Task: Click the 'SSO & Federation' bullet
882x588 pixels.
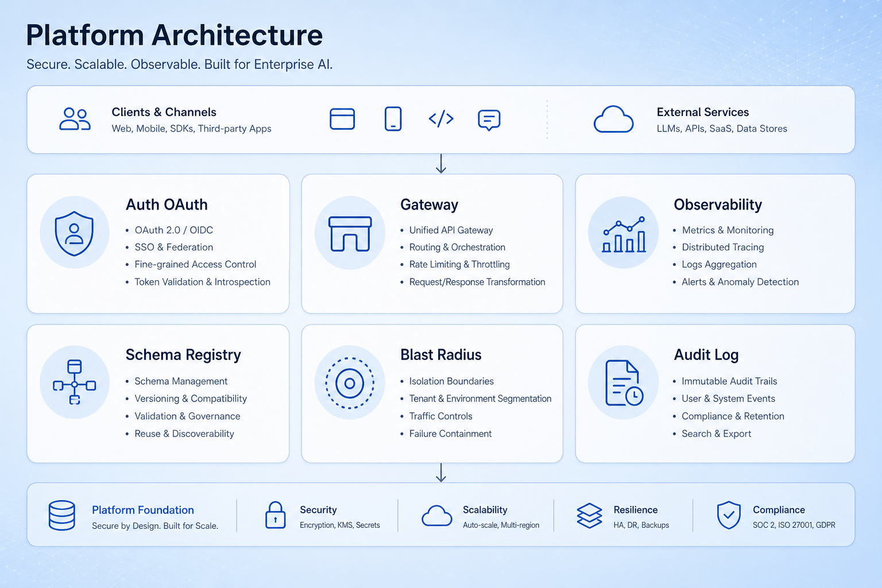Action: pos(173,247)
